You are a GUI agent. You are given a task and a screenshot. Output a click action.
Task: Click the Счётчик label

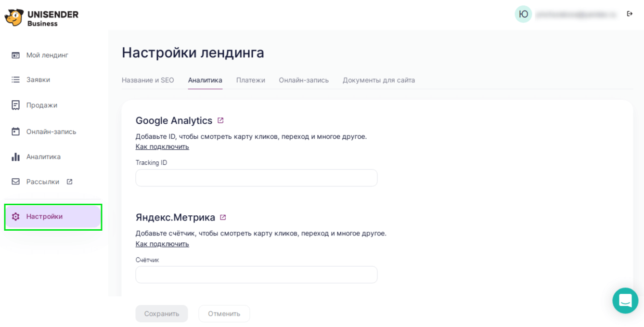click(x=147, y=260)
